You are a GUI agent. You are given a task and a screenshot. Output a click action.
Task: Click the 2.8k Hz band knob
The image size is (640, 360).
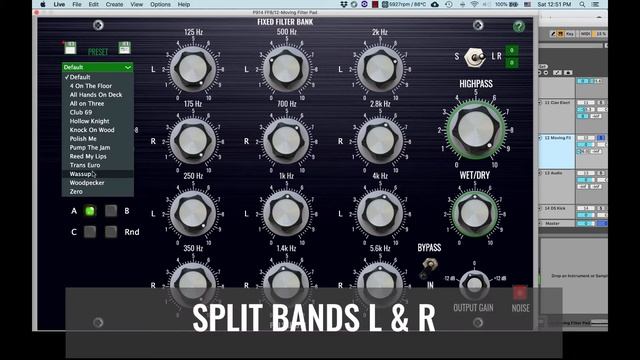[x=380, y=141]
